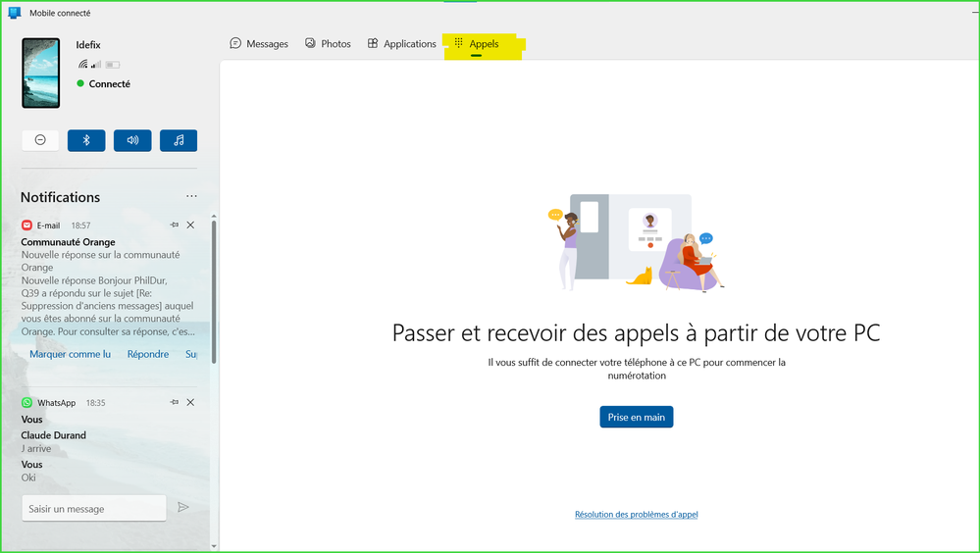Click the Connecté status text
Image resolution: width=980 pixels, height=553 pixels.
coord(109,83)
